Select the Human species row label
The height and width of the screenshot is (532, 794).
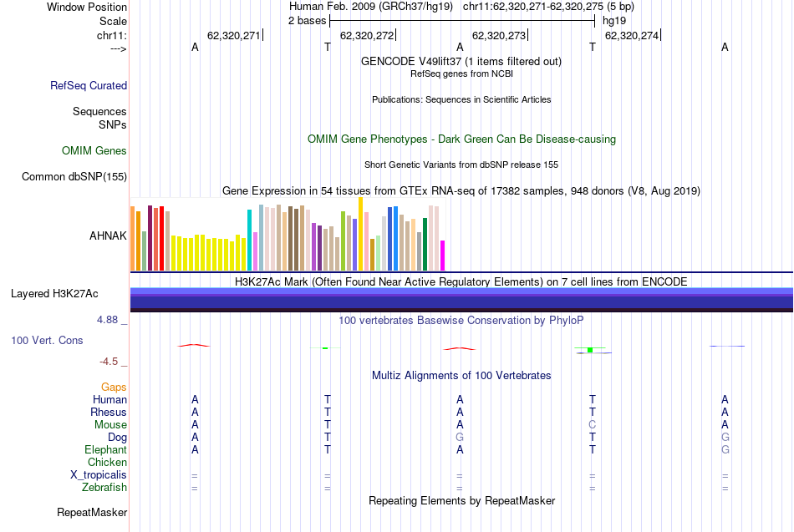pyautogui.click(x=109, y=399)
